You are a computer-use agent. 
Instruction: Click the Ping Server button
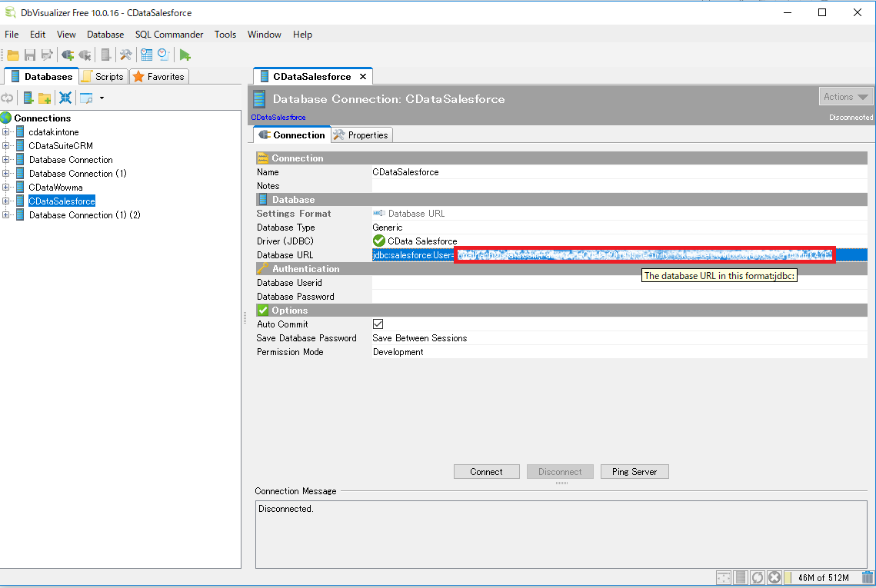pyautogui.click(x=635, y=472)
